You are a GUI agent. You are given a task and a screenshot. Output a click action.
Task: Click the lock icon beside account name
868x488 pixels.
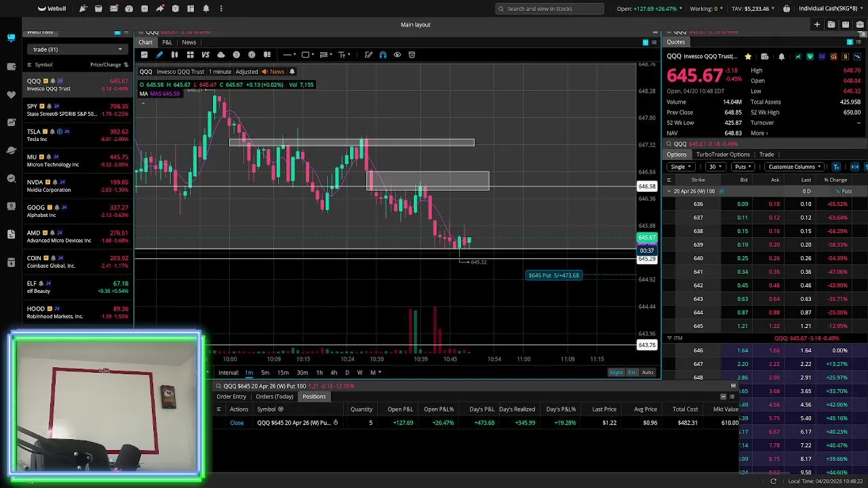[786, 9]
